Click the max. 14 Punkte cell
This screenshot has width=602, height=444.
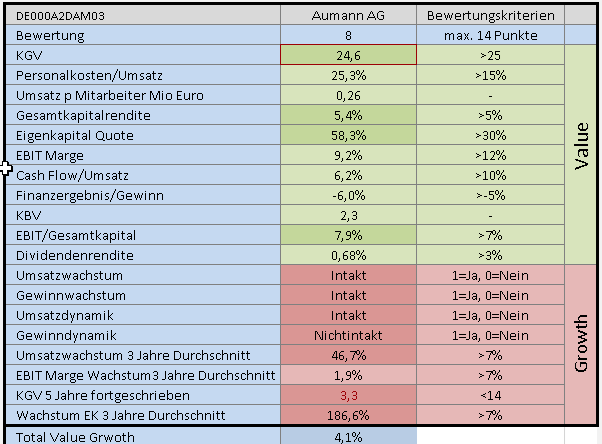click(x=490, y=35)
